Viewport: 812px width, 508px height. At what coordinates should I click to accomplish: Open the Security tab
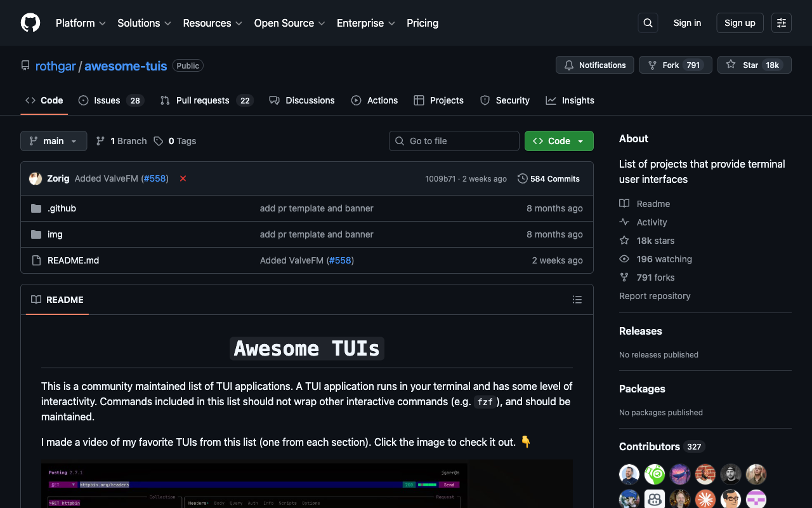[x=505, y=100]
